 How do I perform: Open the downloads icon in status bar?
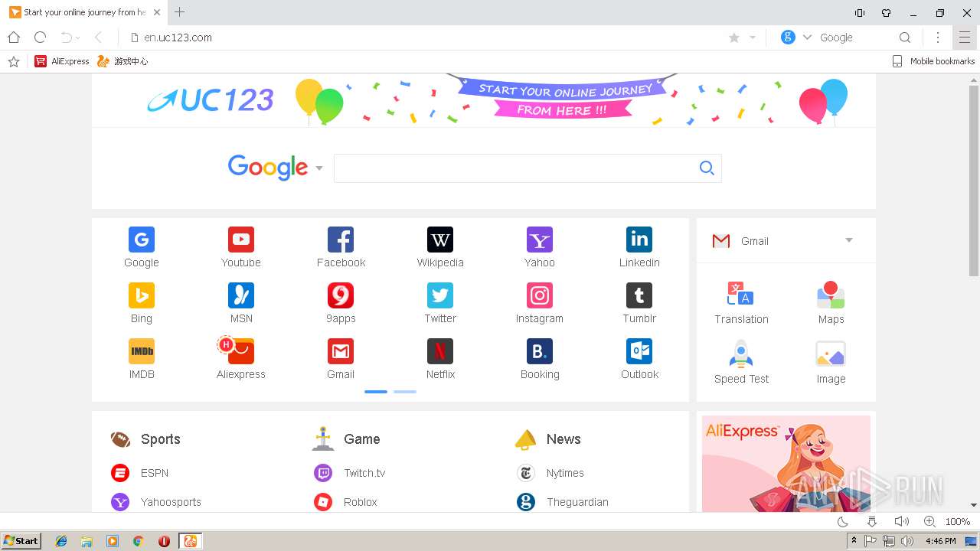coord(871,521)
